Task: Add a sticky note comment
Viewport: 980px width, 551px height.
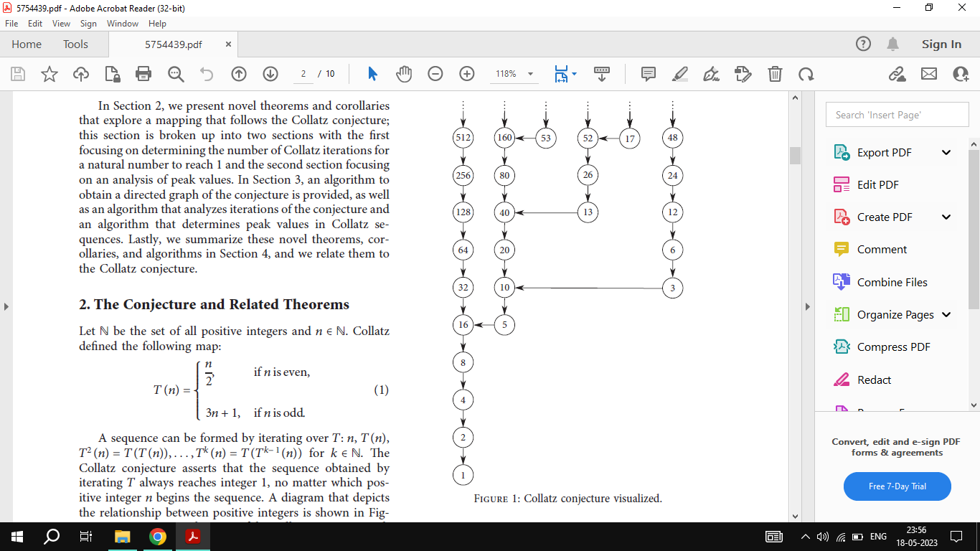Action: [x=649, y=74]
